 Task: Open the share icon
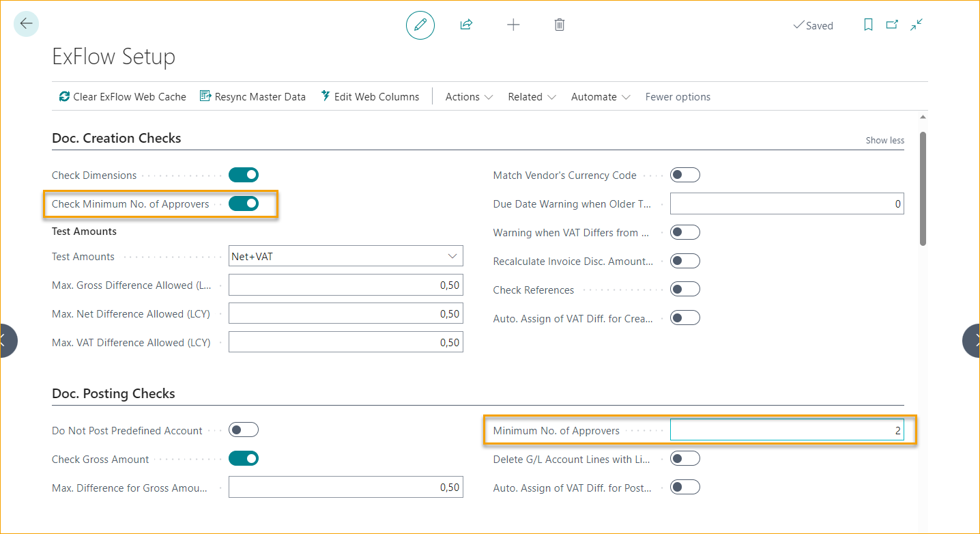[x=466, y=25]
